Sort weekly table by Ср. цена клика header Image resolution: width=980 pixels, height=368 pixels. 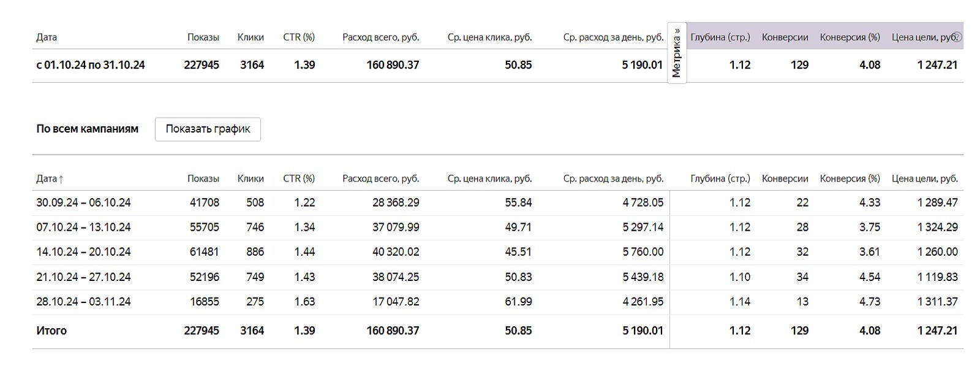tap(489, 178)
